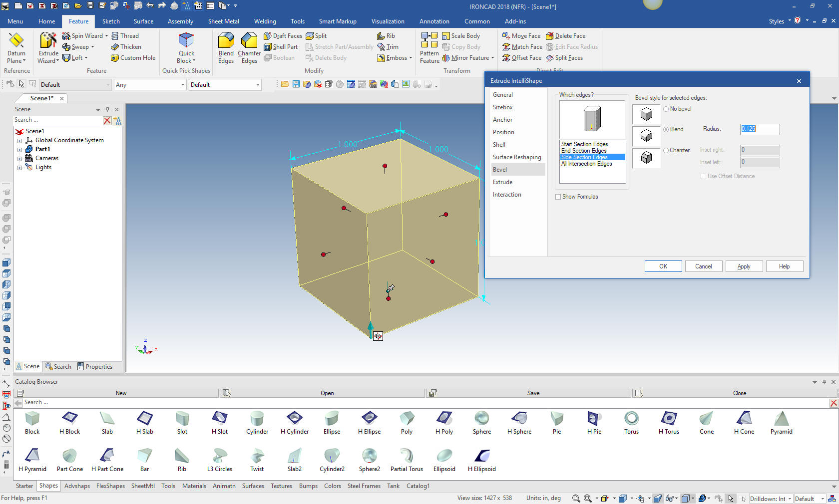Select All Intersection Edges list item
Image resolution: width=839 pixels, height=504 pixels.
point(592,164)
